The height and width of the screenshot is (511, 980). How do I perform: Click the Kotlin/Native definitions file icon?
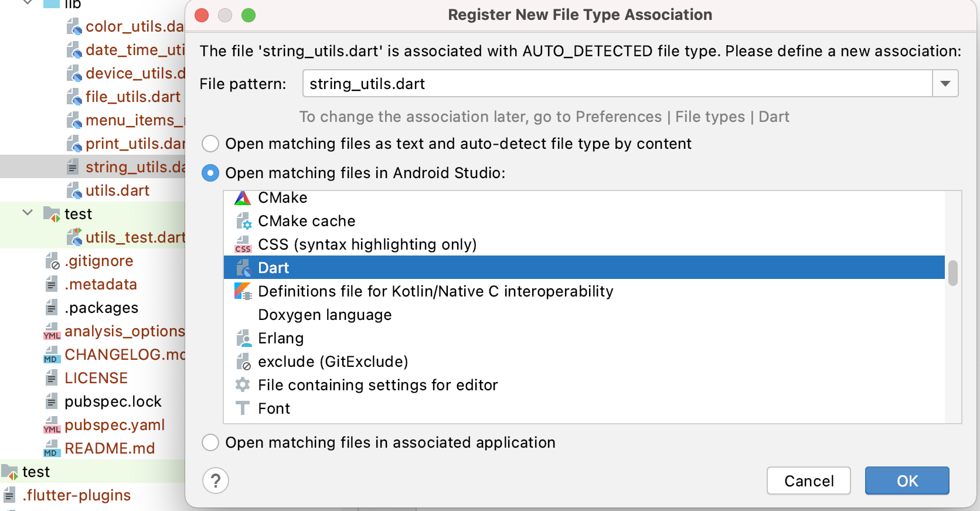click(243, 291)
